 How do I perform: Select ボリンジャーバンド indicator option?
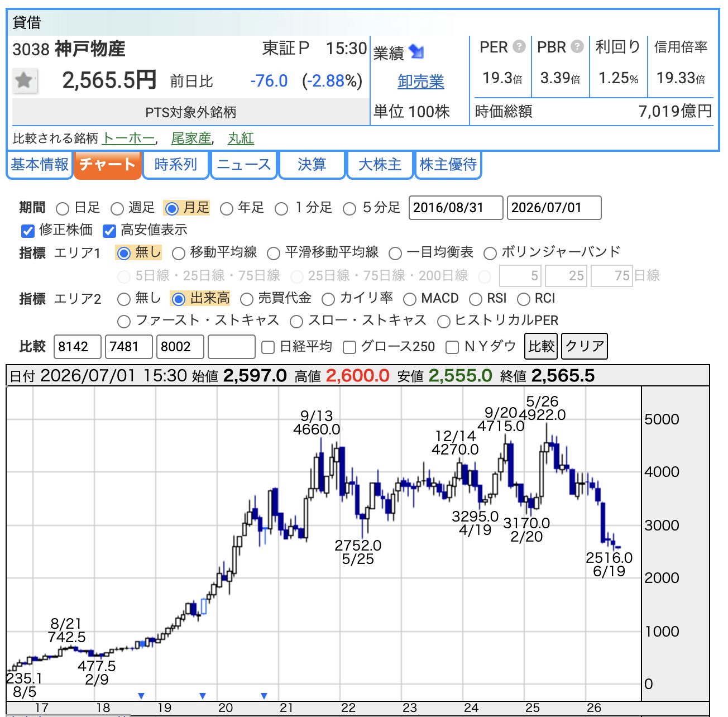coord(490,254)
